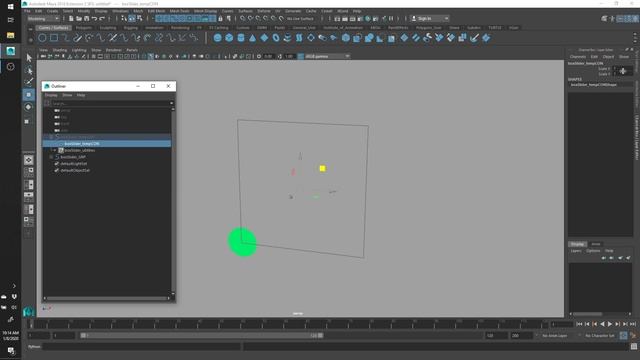640x360 pixels.
Task: Click the Outliner horizontal scrollbar
Action: point(107,298)
